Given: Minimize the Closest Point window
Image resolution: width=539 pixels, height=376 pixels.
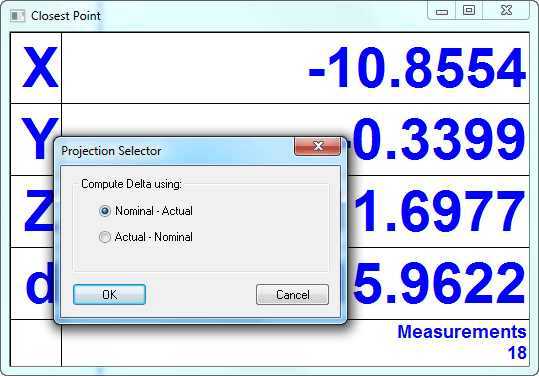Looking at the screenshot, I should [x=442, y=11].
